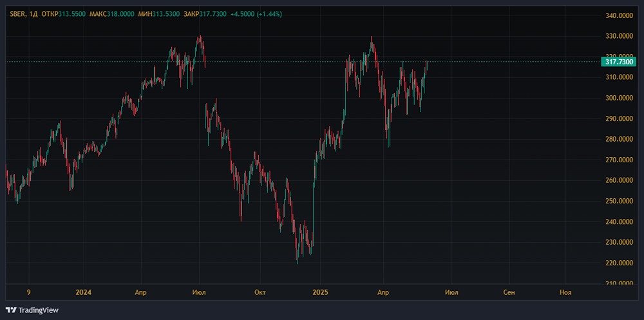Click the TradingView logo icon
644x320 pixels.
pyautogui.click(x=11, y=310)
